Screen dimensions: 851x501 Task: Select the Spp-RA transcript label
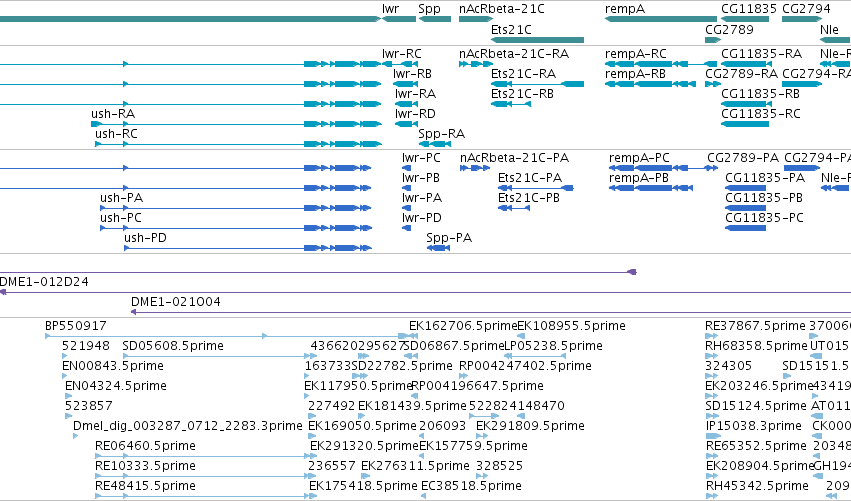click(442, 134)
